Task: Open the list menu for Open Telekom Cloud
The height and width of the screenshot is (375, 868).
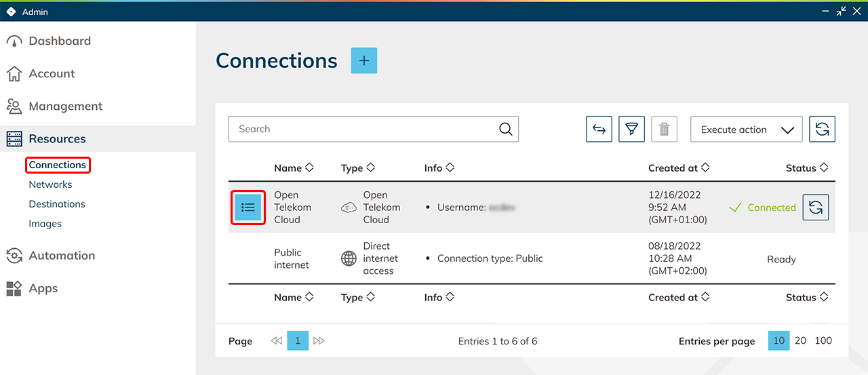Action: 248,208
